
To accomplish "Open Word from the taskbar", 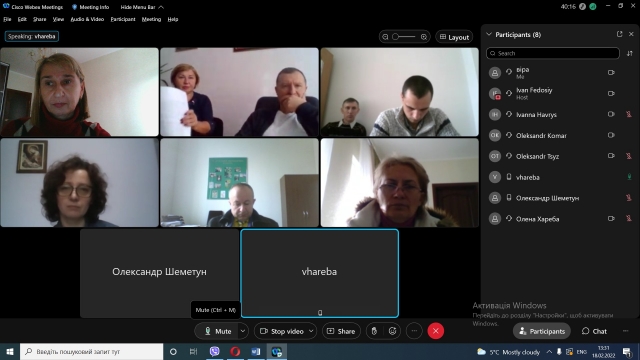I will [256, 351].
